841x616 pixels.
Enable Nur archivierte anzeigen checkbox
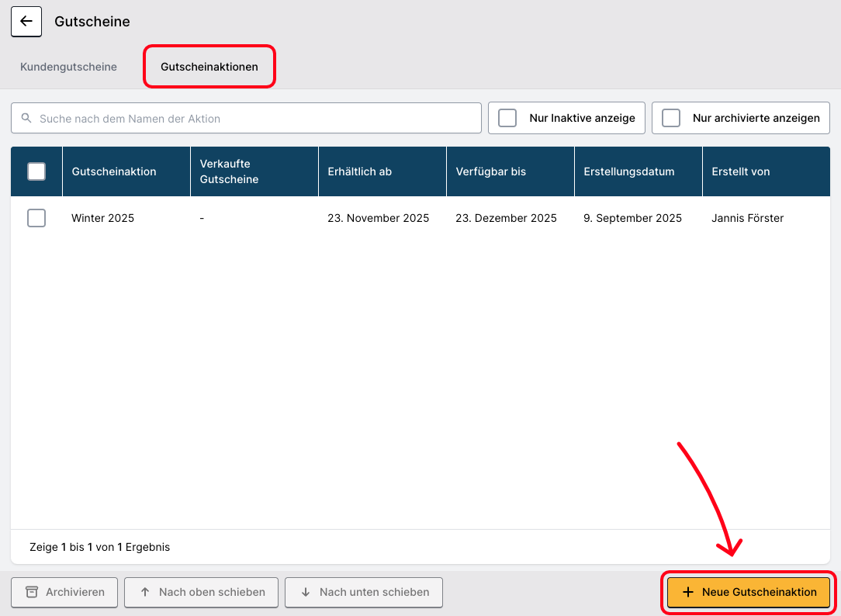pyautogui.click(x=671, y=118)
